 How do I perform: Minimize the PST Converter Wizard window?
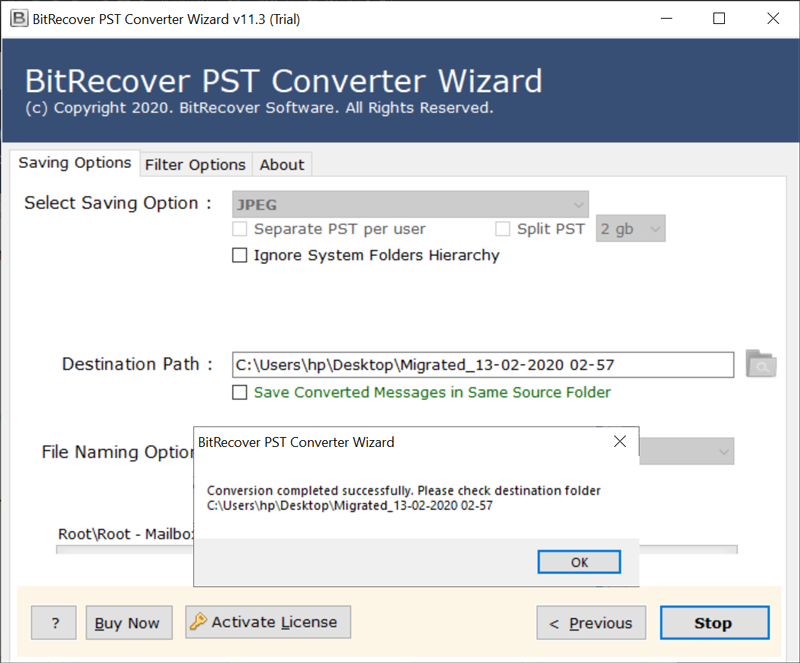[x=666, y=19]
